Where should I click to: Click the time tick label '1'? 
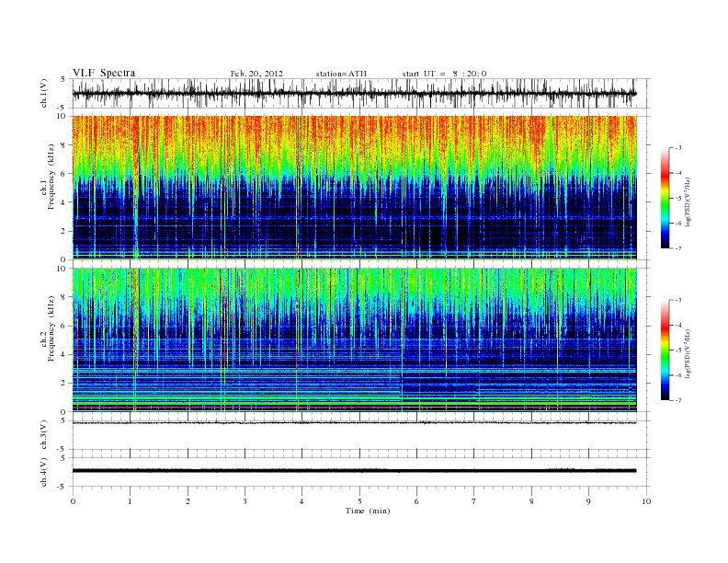(130, 501)
